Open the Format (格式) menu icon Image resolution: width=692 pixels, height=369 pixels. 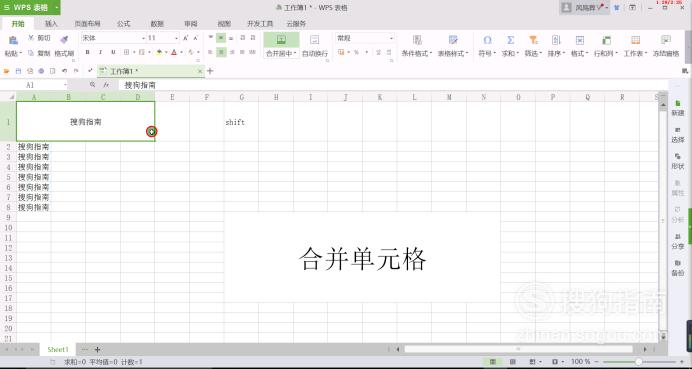click(x=579, y=40)
